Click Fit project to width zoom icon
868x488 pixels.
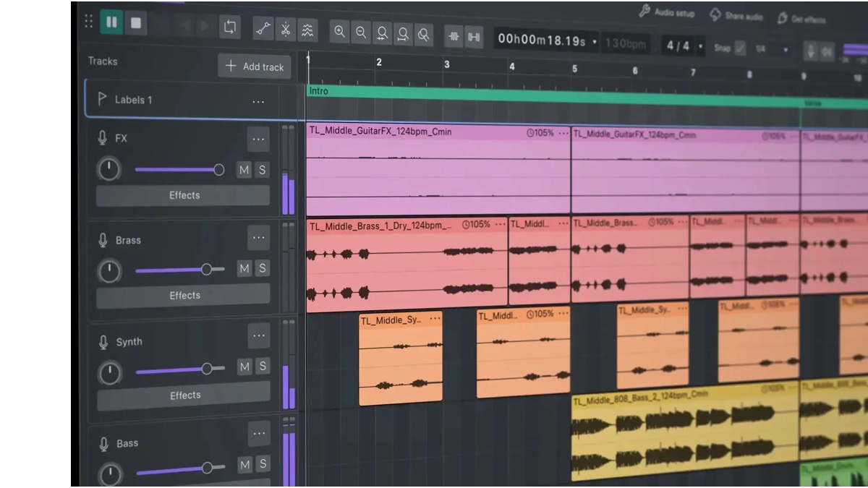click(403, 34)
